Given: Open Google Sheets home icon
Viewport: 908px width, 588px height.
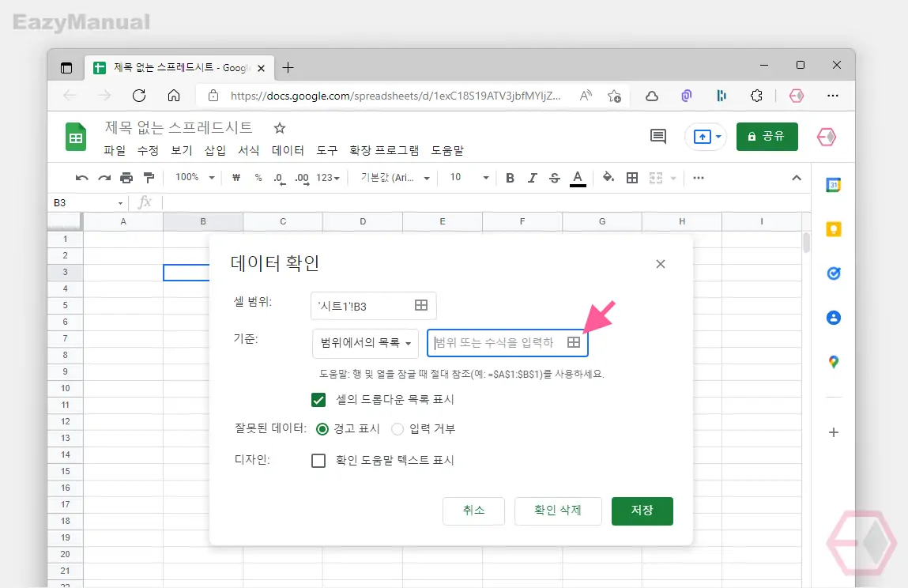Looking at the screenshot, I should tap(75, 137).
